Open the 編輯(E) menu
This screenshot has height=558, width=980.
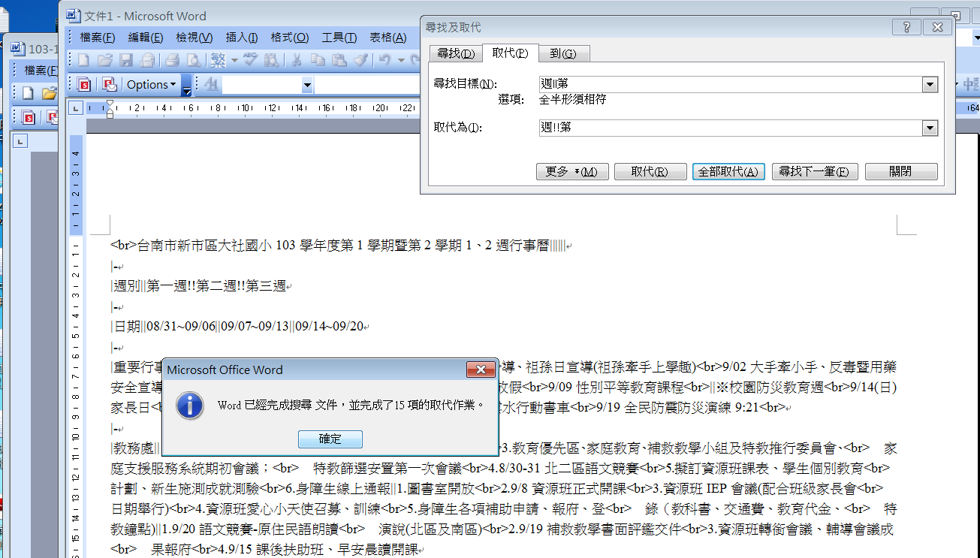146,38
